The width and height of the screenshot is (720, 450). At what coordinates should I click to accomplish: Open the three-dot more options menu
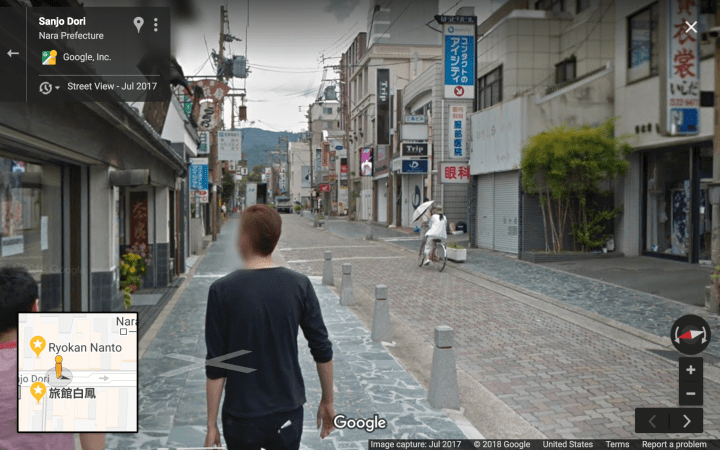point(155,24)
